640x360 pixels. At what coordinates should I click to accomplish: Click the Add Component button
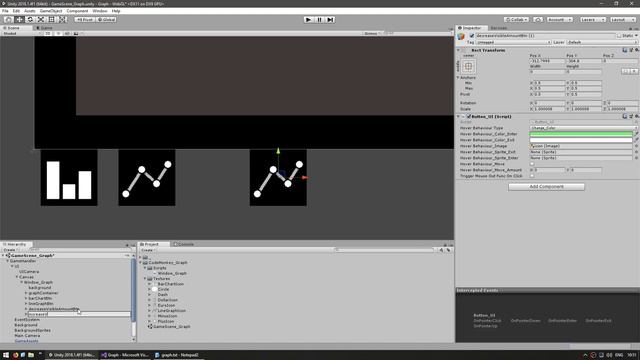pos(546,187)
